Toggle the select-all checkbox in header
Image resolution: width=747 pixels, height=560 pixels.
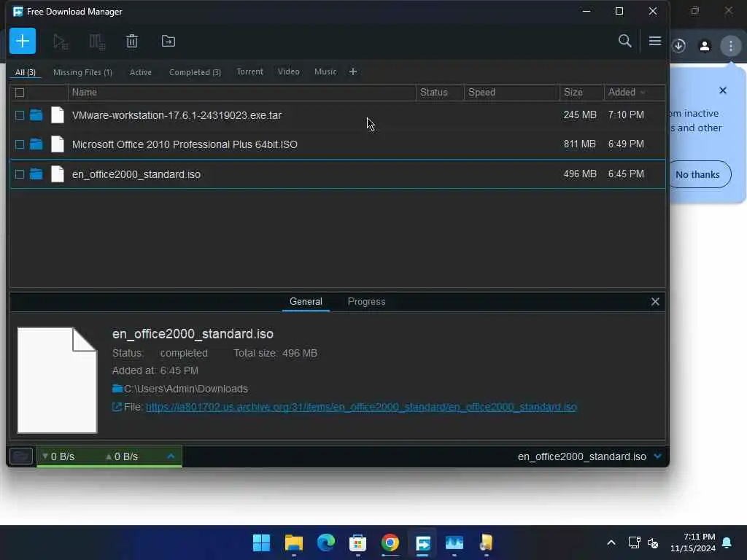tap(20, 93)
